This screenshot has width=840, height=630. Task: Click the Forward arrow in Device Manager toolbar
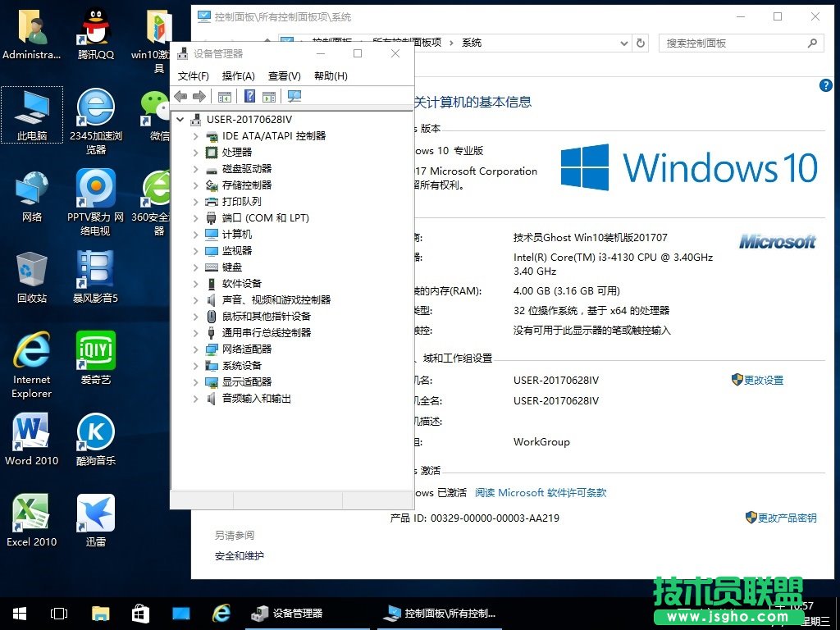point(199,97)
